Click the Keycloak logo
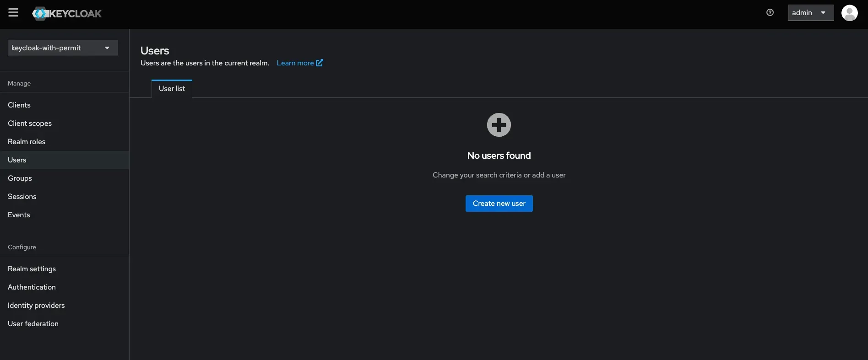 click(x=67, y=14)
